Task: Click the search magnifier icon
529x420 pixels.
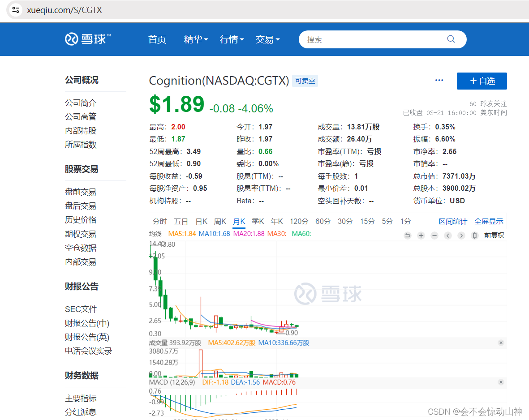Action: tap(451, 39)
